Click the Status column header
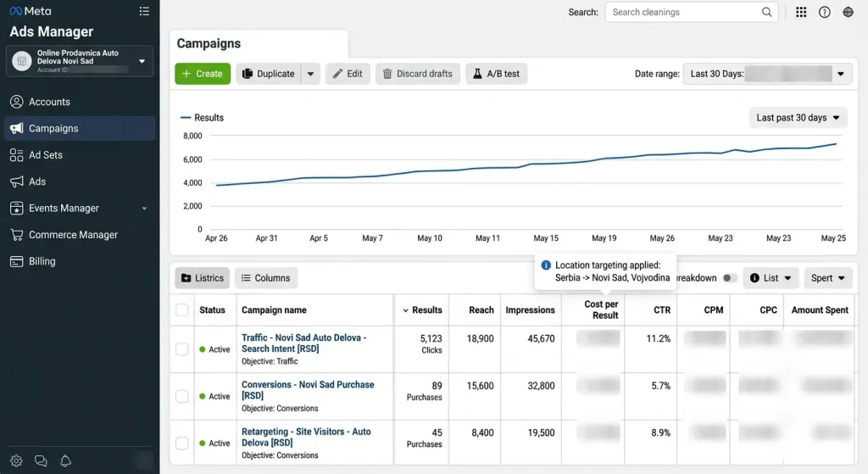This screenshot has width=868, height=474. pyautogui.click(x=212, y=310)
